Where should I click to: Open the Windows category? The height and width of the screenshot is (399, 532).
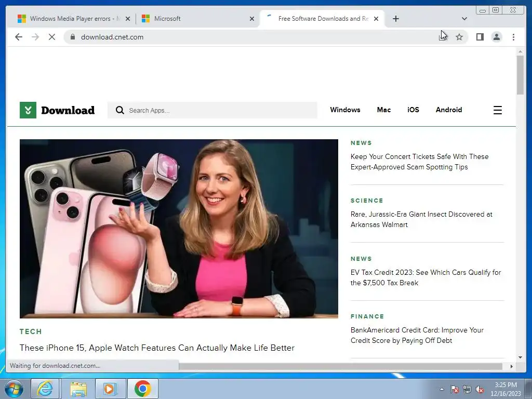(345, 110)
